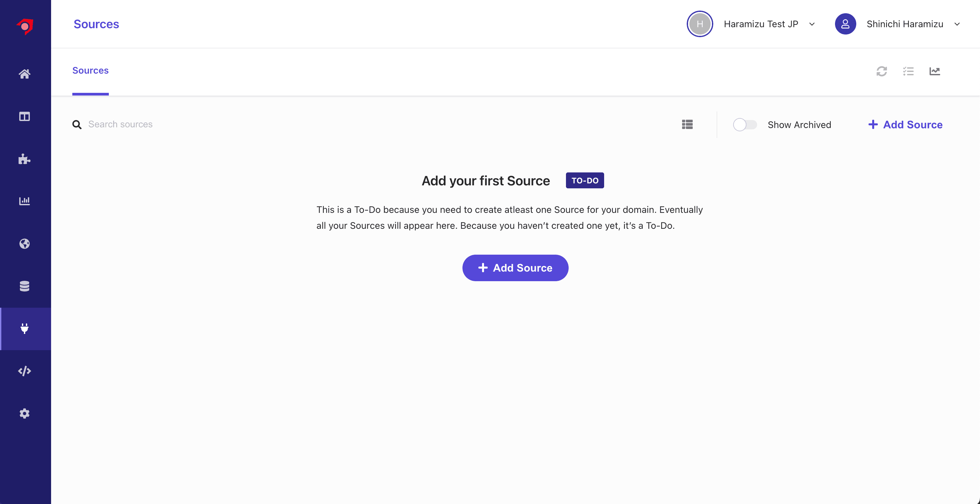
Task: Open the home icon in sidebar
Action: coord(25,74)
